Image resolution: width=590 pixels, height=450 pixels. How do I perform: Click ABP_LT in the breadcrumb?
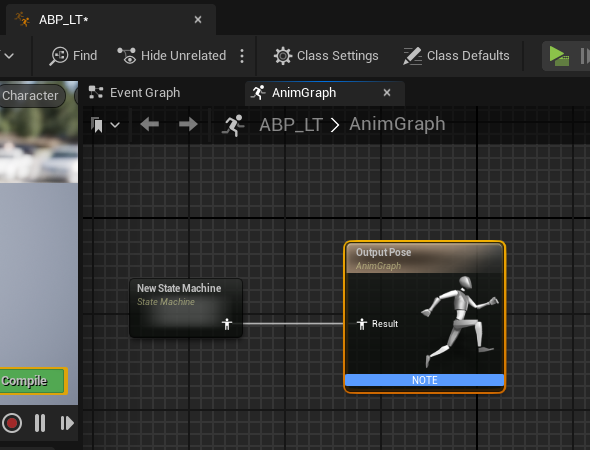tap(291, 125)
